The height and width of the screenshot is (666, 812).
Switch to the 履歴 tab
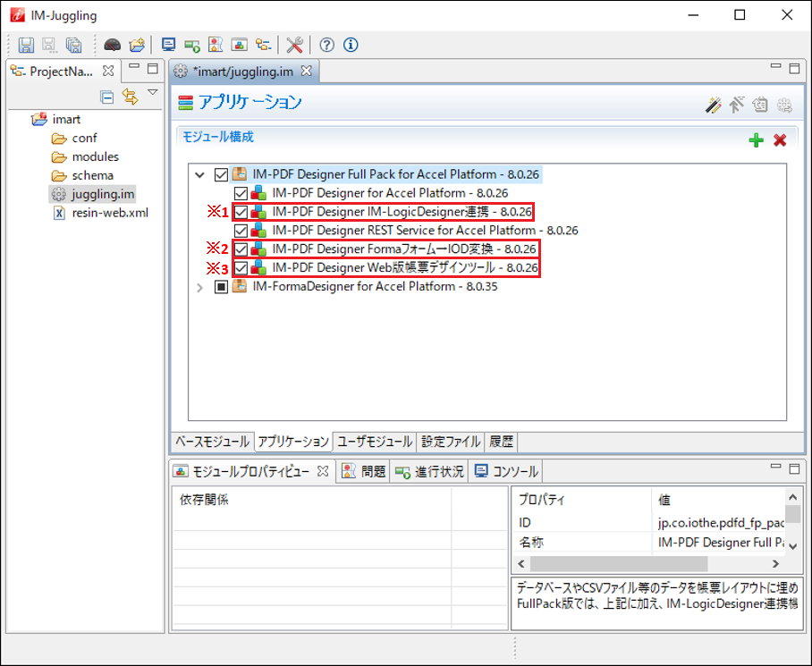tap(501, 442)
